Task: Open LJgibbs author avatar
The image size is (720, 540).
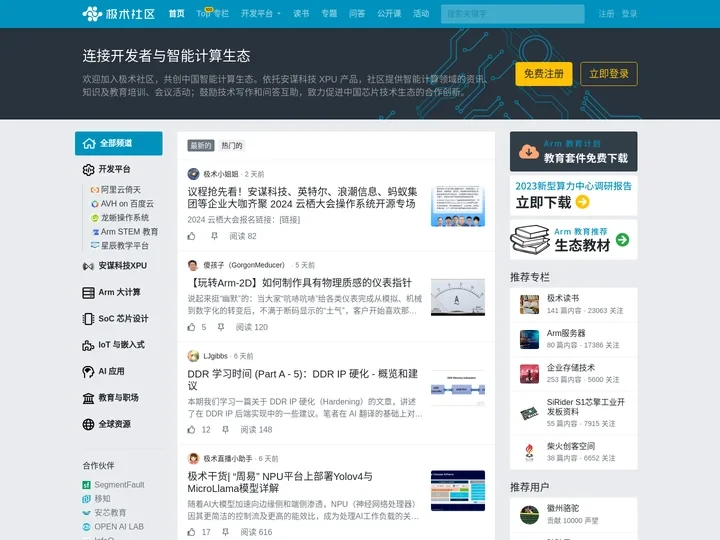Action: pyautogui.click(x=193, y=356)
